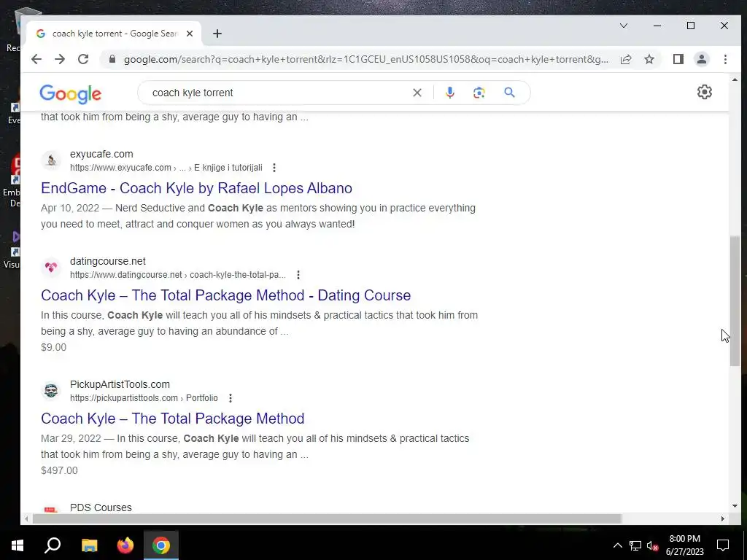Image resolution: width=747 pixels, height=560 pixels.
Task: Open Google quick settings gear
Action: [704, 92]
